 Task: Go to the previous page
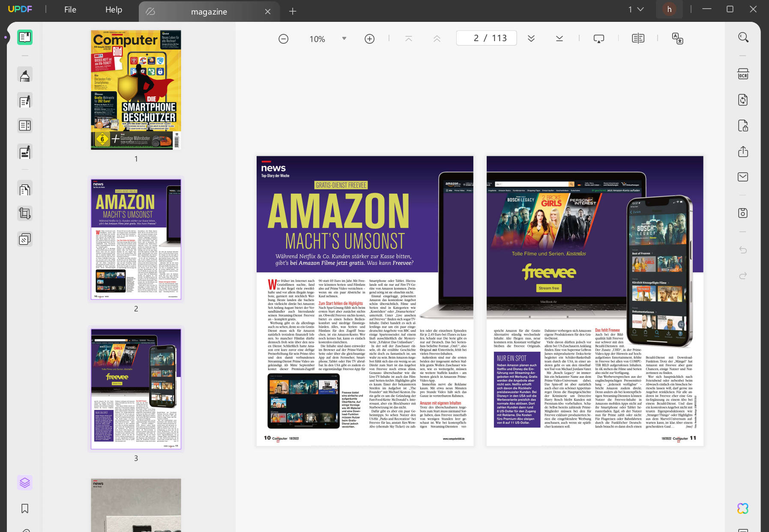pyautogui.click(x=437, y=39)
